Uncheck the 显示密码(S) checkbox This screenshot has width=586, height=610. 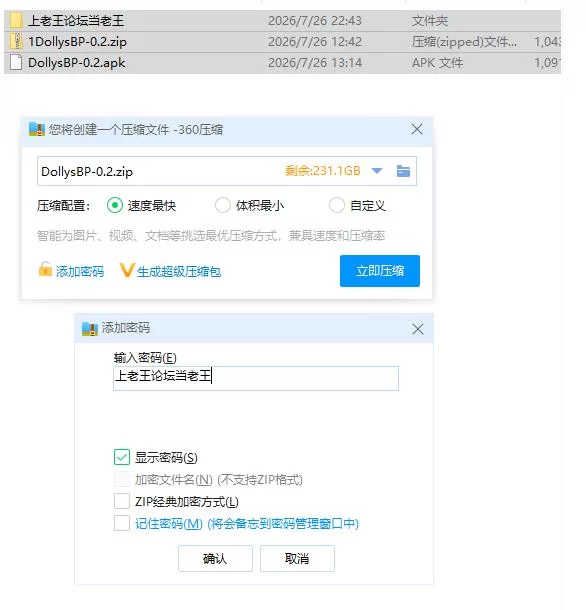point(122,457)
